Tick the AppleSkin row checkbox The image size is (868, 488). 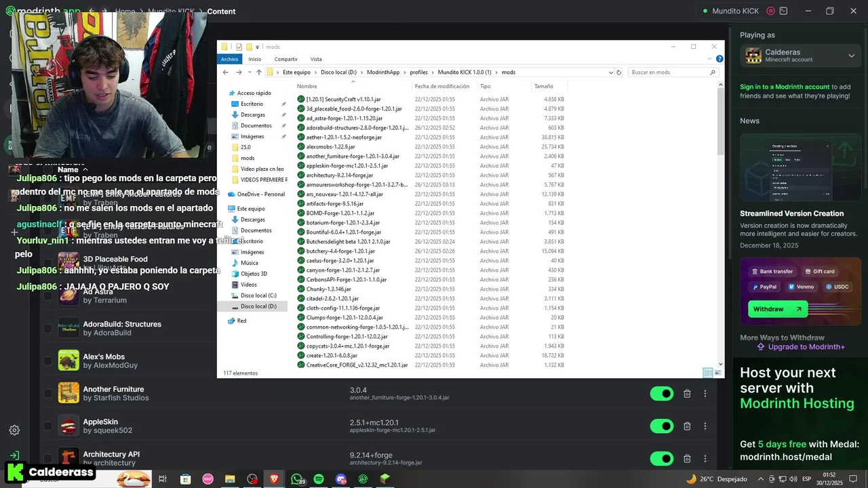click(47, 426)
